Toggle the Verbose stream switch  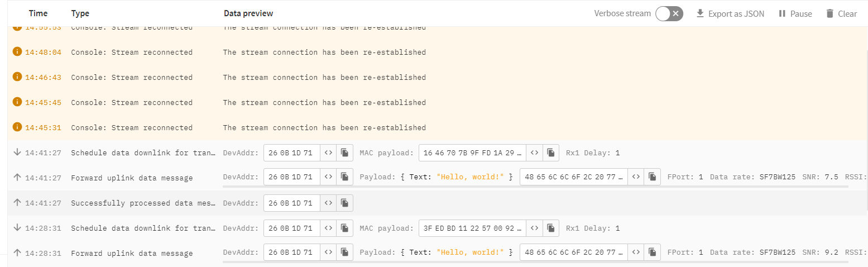click(x=669, y=14)
